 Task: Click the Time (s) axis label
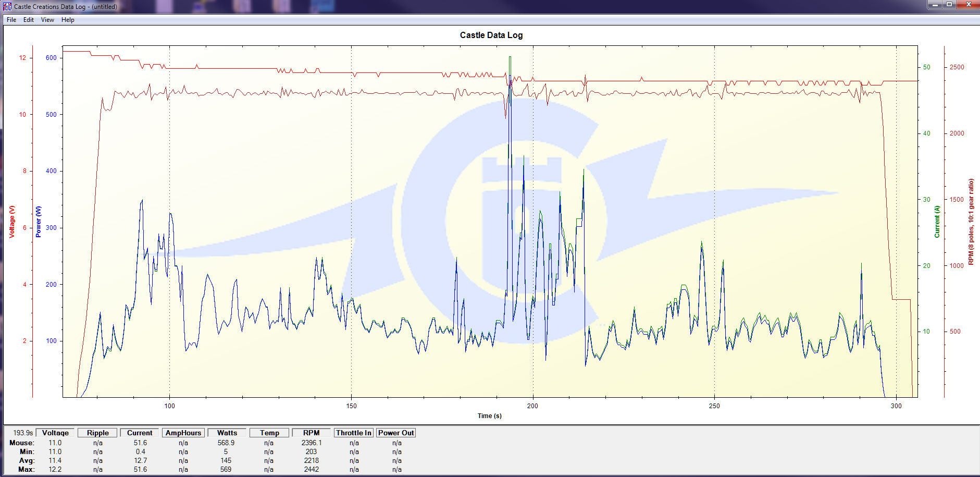(490, 415)
